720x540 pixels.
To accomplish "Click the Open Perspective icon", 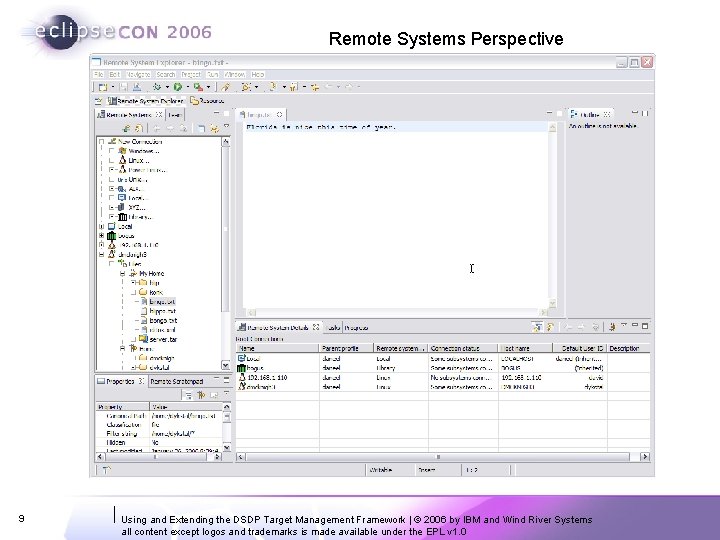I will click(x=98, y=101).
